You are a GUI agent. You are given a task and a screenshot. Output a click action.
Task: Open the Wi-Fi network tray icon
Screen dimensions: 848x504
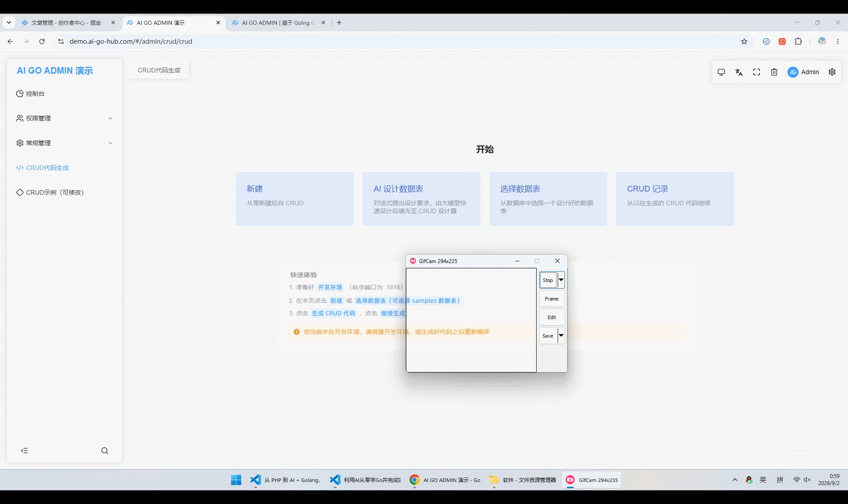[796, 480]
